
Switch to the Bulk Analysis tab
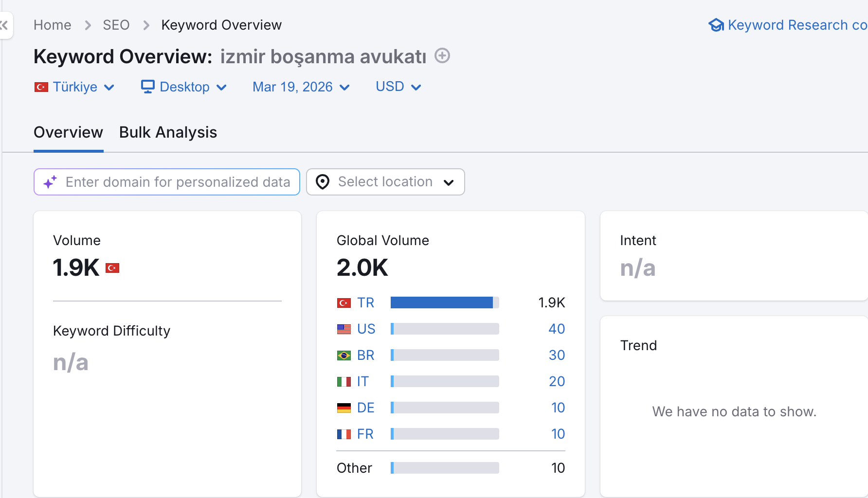168,132
